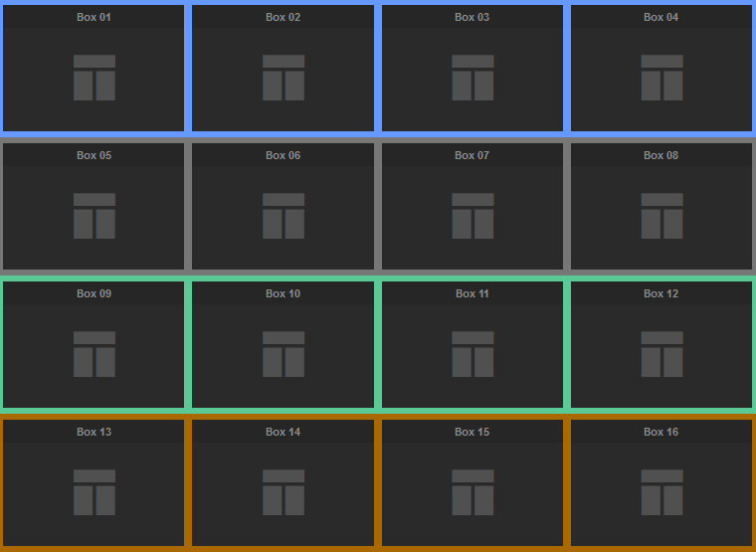
Task: Click the "Box 01" title text
Action: coord(94,17)
